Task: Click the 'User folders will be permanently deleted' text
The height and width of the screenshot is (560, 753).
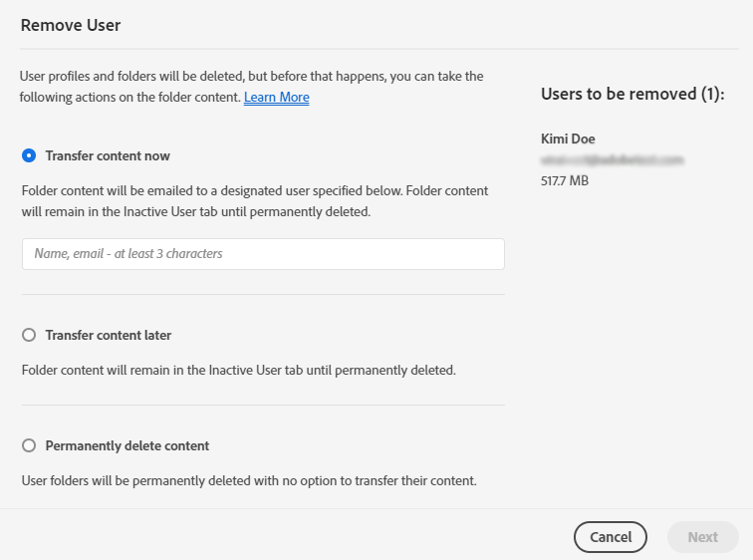Action: [x=249, y=480]
